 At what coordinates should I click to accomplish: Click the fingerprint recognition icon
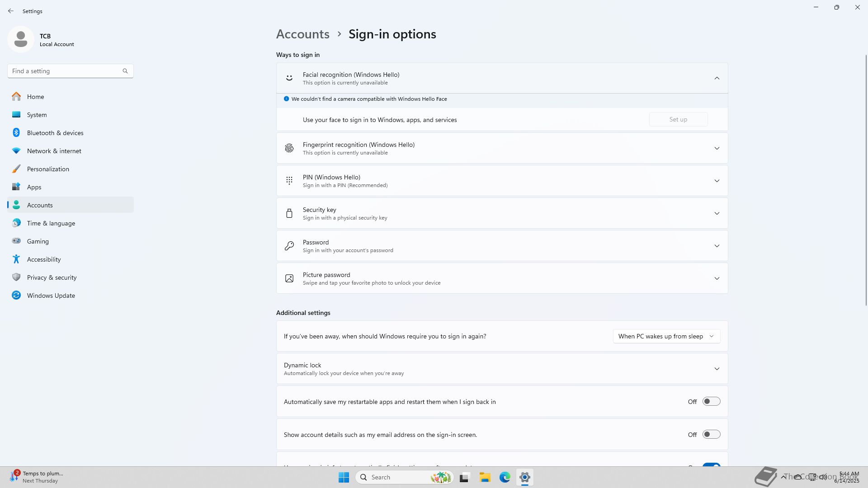[x=289, y=148]
